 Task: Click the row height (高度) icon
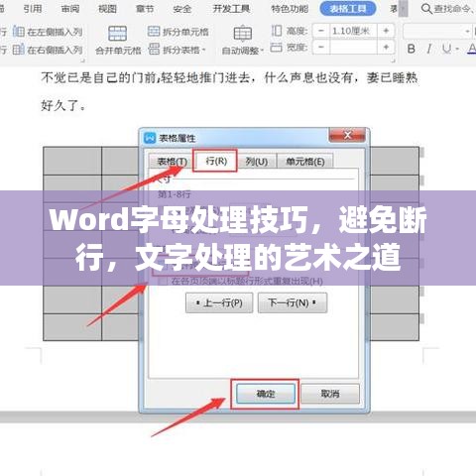pyautogui.click(x=277, y=31)
